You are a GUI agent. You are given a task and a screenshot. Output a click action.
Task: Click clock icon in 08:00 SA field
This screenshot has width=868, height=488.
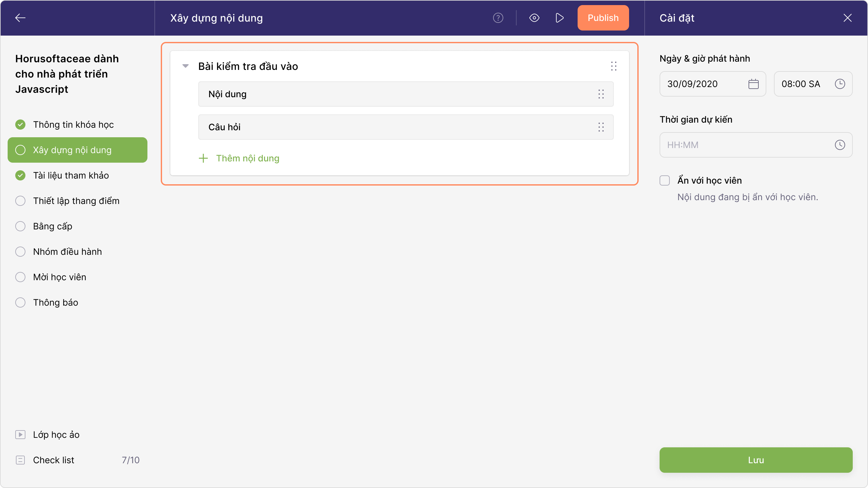(x=839, y=84)
